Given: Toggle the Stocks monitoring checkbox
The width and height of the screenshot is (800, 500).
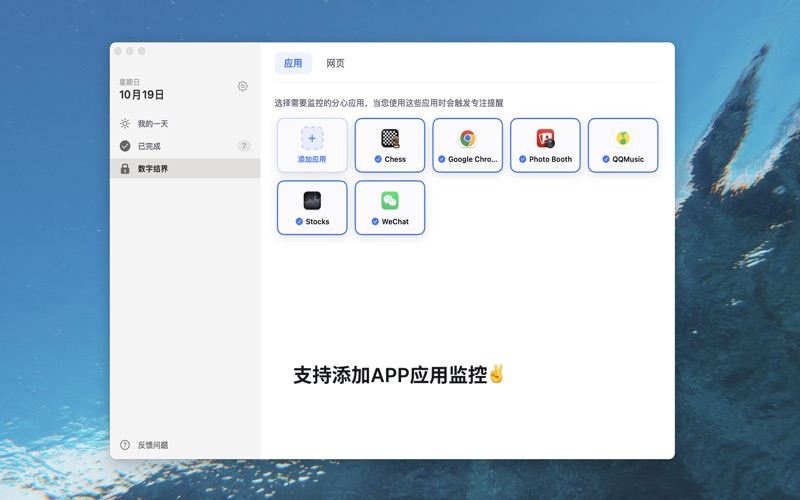Looking at the screenshot, I should click(299, 222).
